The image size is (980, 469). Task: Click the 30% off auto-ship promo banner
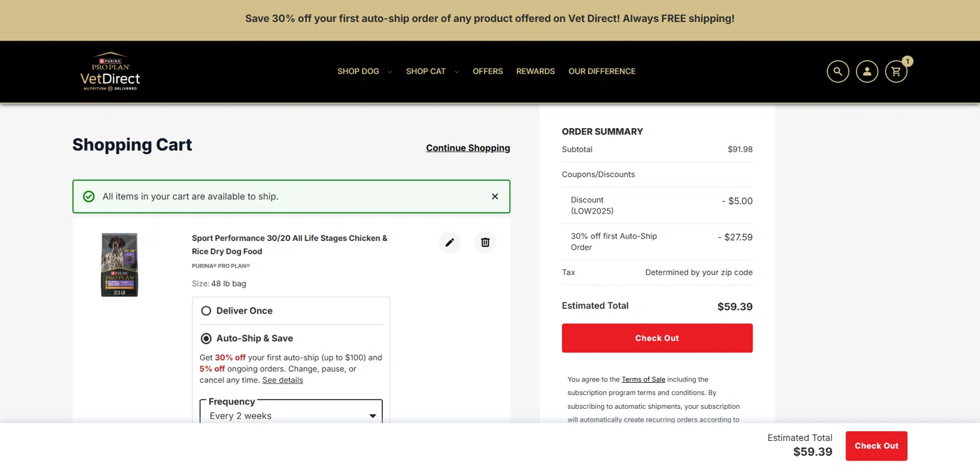point(490,19)
